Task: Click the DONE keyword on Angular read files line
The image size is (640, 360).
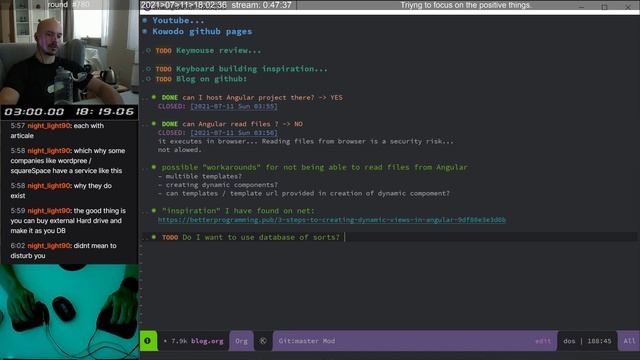Action: tap(170, 124)
